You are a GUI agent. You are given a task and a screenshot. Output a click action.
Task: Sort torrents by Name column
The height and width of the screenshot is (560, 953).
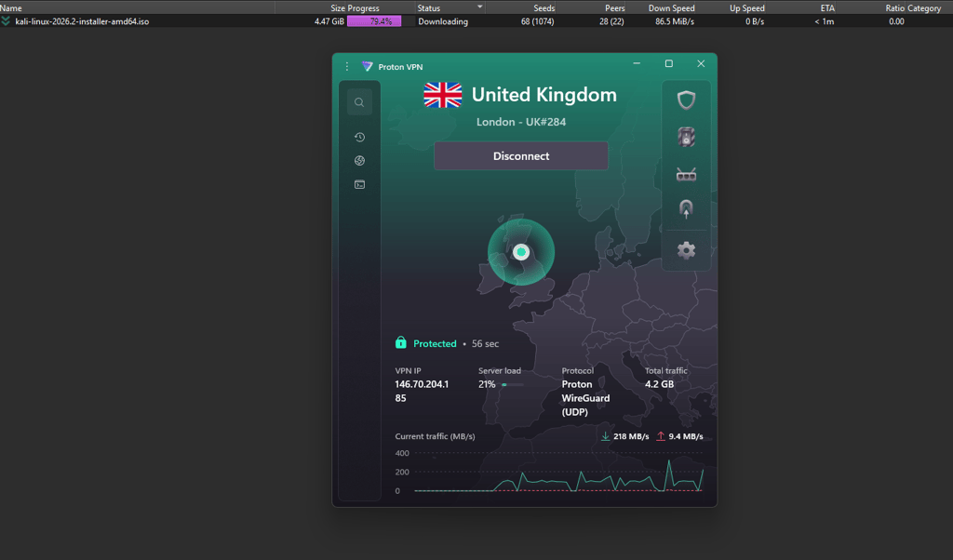pyautogui.click(x=138, y=7)
